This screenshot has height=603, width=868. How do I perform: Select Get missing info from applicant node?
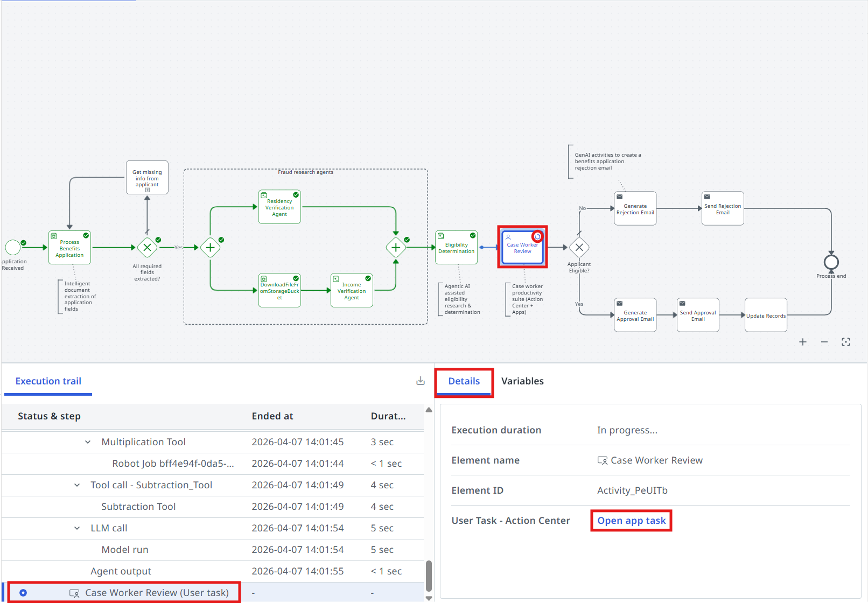(147, 178)
